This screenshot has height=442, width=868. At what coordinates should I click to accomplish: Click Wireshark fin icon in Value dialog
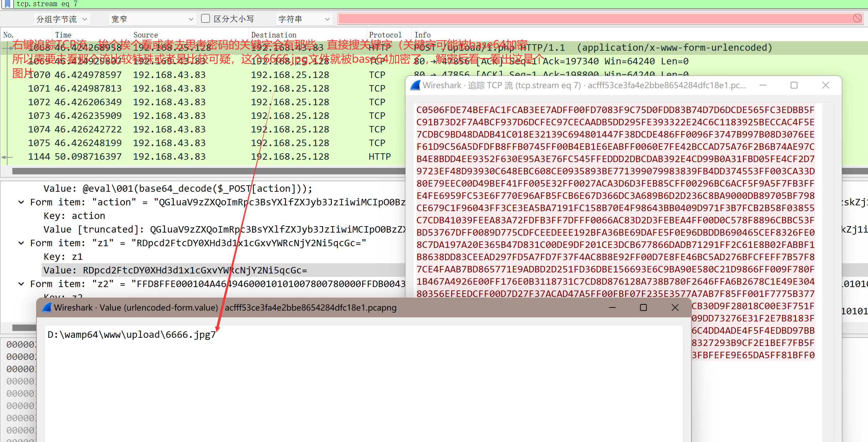[x=47, y=307]
